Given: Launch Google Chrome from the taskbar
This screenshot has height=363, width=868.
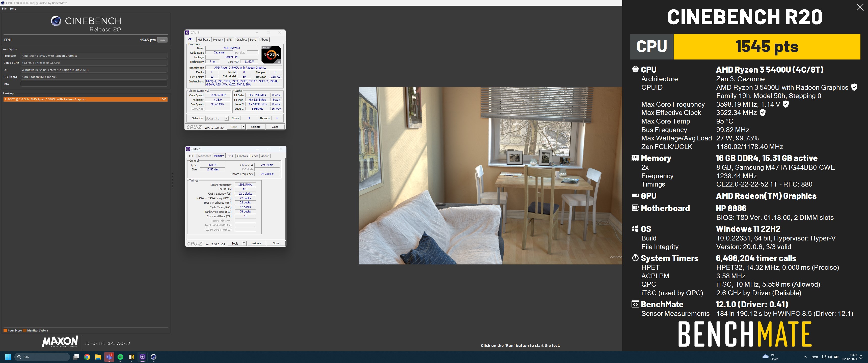Looking at the screenshot, I should (87, 357).
